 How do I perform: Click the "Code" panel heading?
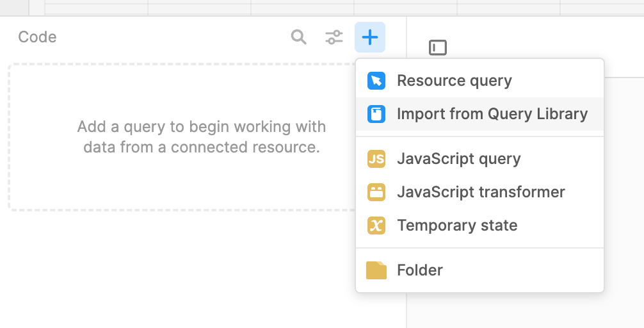[x=37, y=37]
